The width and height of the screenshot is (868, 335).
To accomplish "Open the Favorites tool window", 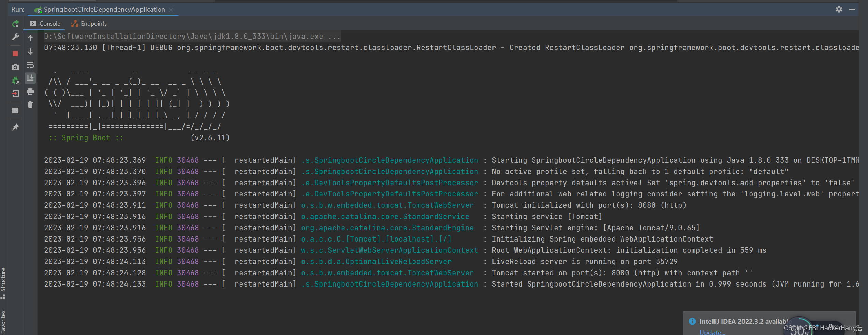I will pyautogui.click(x=3, y=322).
